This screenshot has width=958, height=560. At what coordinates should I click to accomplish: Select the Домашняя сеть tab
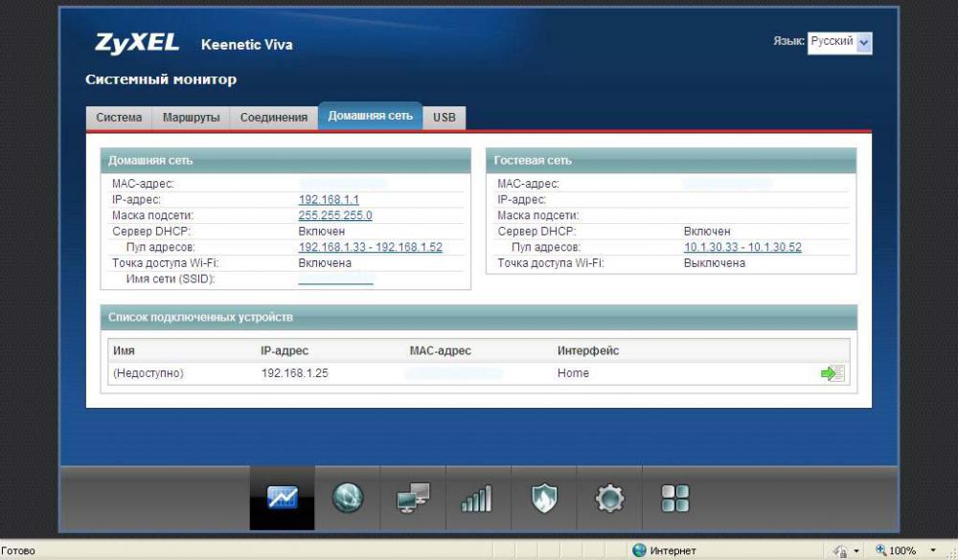[370, 116]
